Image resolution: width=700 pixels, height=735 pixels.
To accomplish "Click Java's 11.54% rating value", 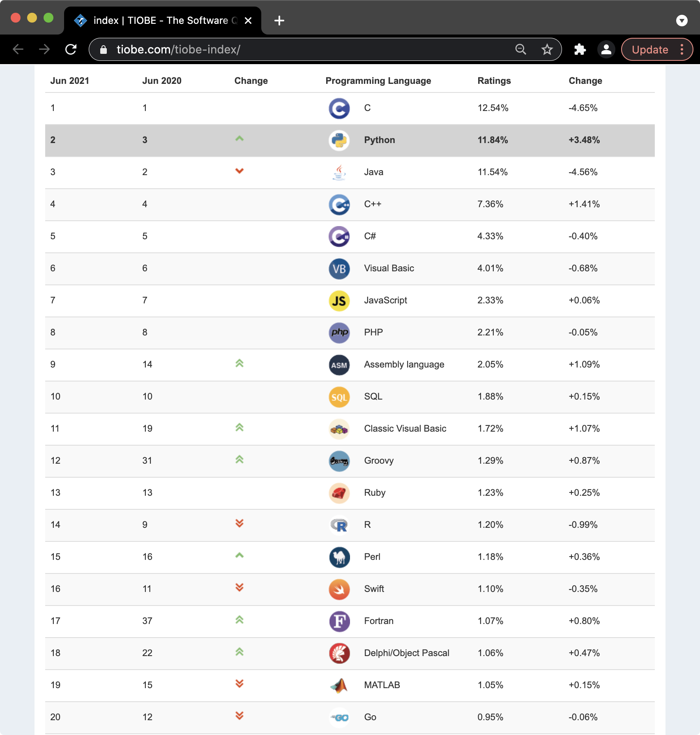I will pyautogui.click(x=493, y=172).
